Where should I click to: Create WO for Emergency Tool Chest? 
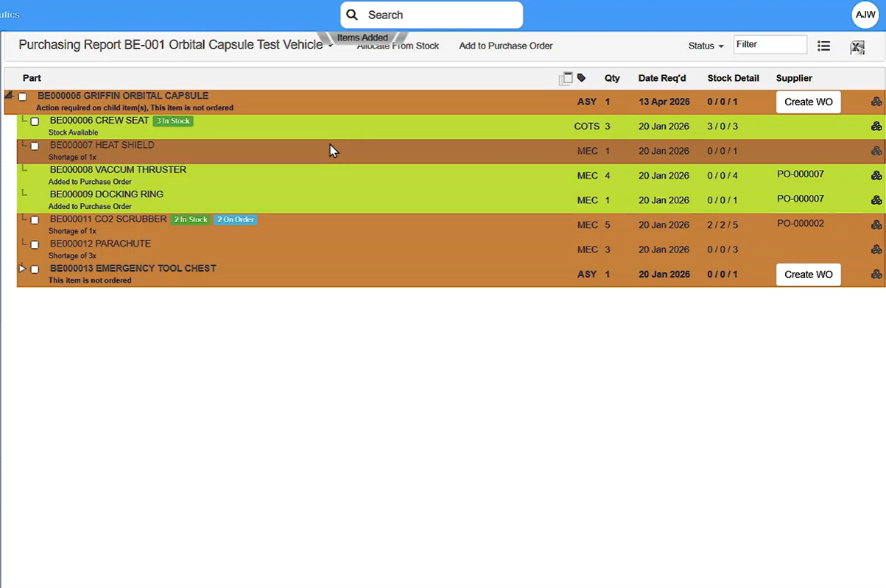808,274
